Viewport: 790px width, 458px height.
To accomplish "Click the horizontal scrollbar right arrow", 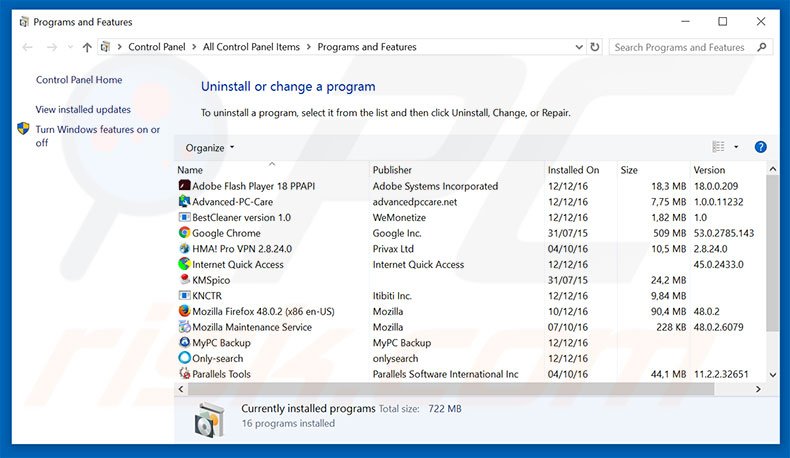I will (758, 389).
